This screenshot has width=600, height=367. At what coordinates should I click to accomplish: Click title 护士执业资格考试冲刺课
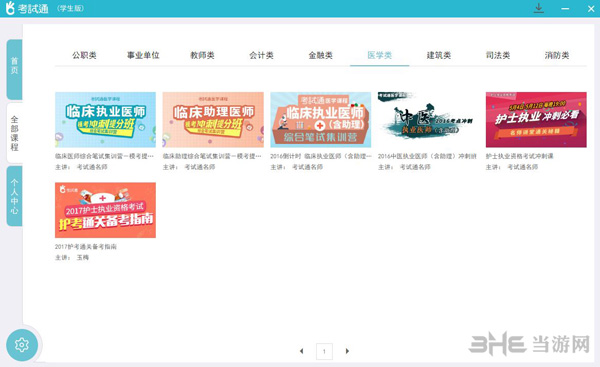[520, 156]
